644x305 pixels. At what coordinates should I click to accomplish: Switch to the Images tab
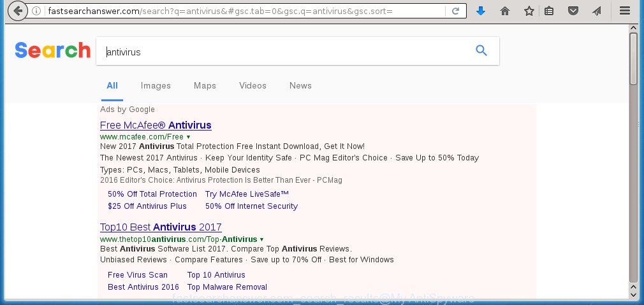point(156,86)
